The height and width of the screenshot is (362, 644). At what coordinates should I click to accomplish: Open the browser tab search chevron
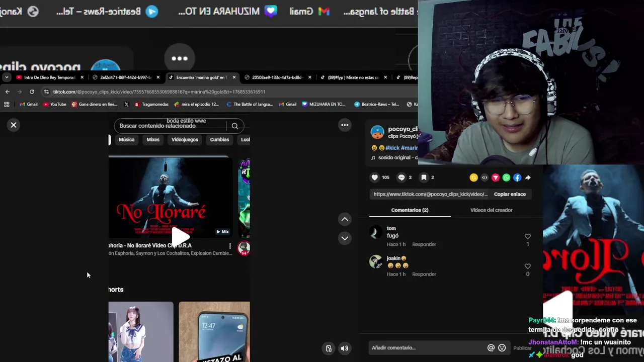(6, 77)
